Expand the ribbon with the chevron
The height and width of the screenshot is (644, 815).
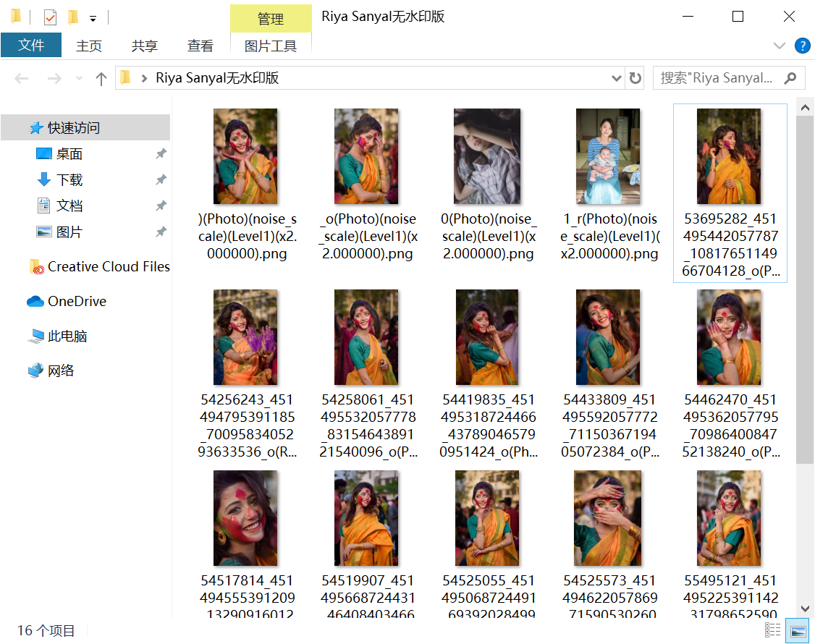point(779,46)
